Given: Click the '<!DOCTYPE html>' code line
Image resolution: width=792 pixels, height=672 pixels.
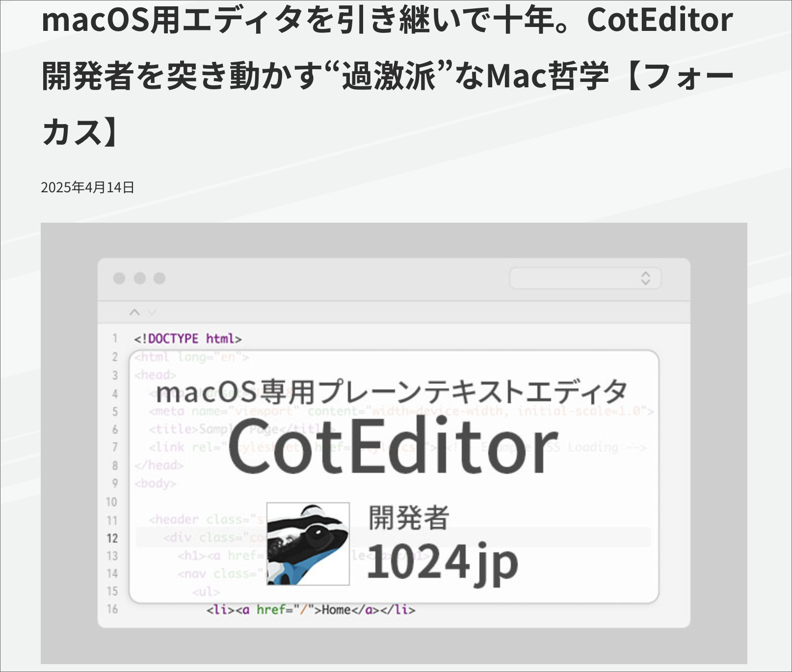Looking at the screenshot, I should coord(188,339).
